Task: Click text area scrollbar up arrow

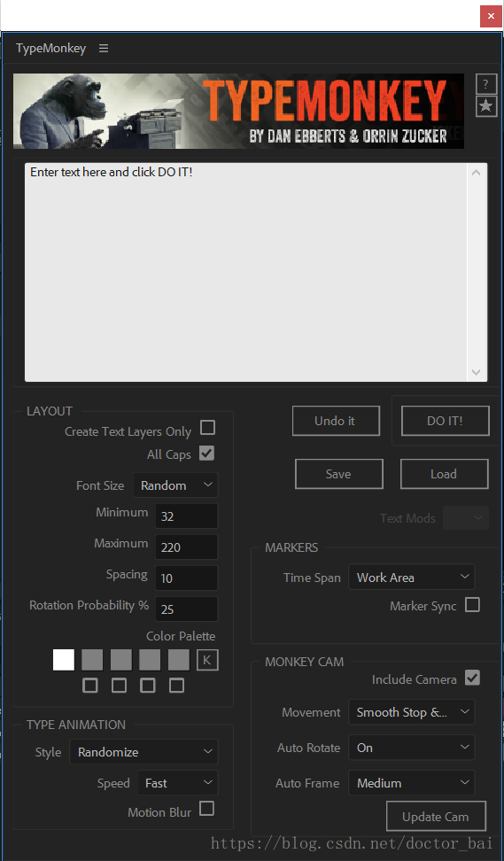Action: click(x=476, y=173)
